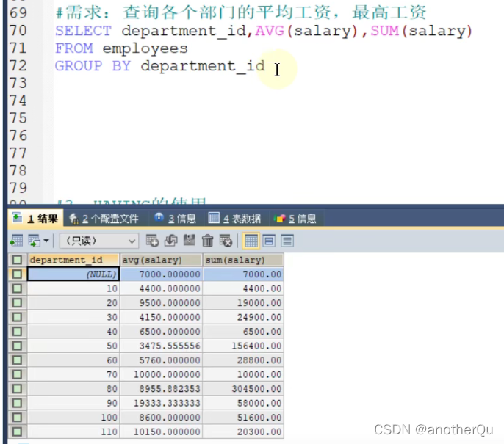Click the save changes floppy icon
Screen dimensions: 504x444
click(x=190, y=241)
